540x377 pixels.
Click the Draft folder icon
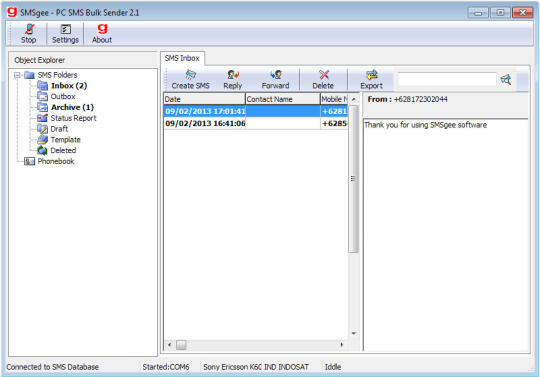pos(42,129)
